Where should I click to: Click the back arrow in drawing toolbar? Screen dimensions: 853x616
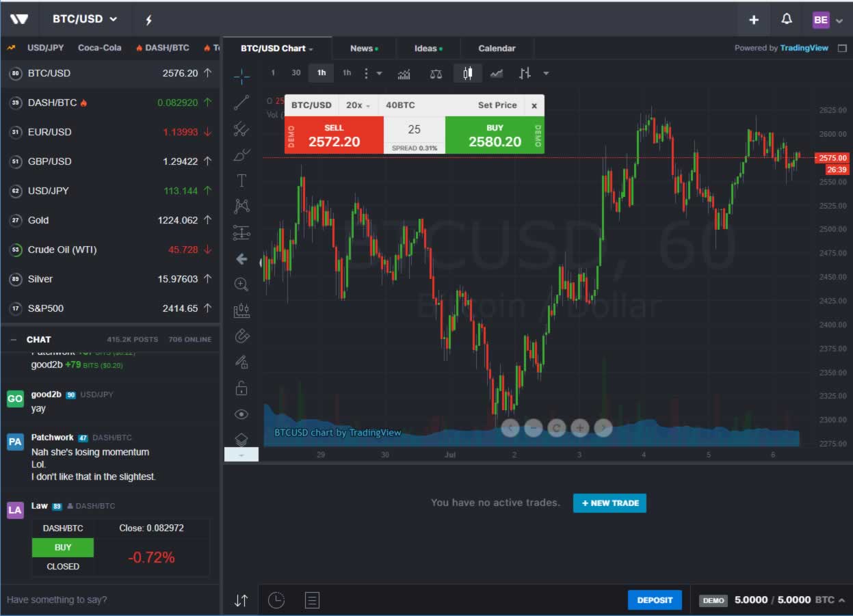(x=241, y=258)
